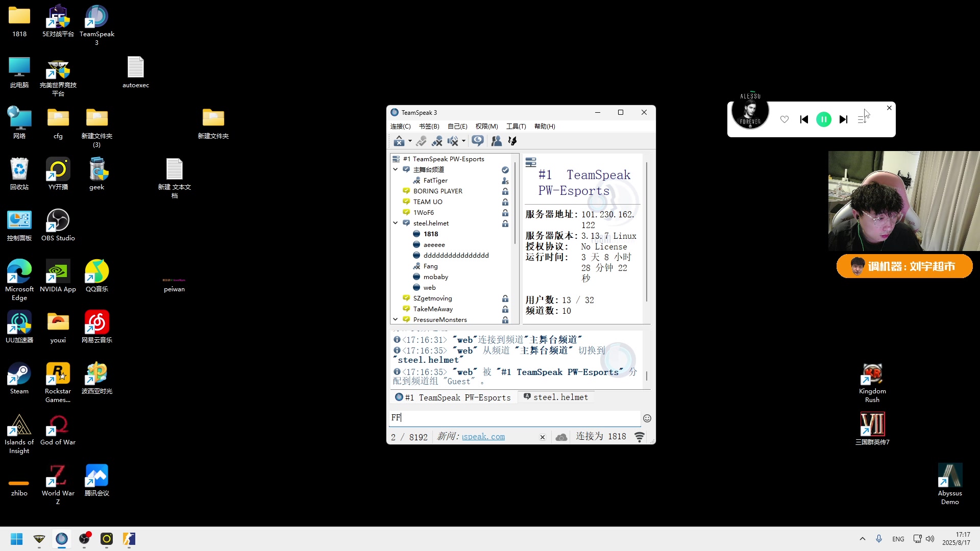Open the Away status dropdown arrow
The width and height of the screenshot is (980, 551).
410,141
